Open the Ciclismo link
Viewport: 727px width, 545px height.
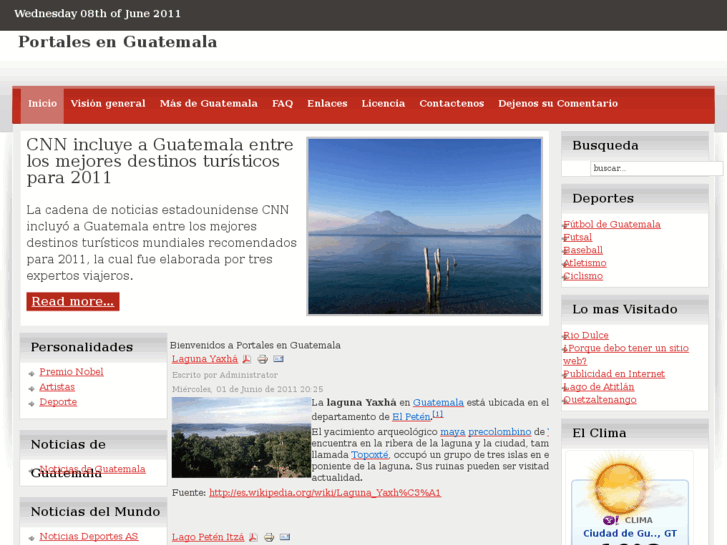click(x=583, y=276)
